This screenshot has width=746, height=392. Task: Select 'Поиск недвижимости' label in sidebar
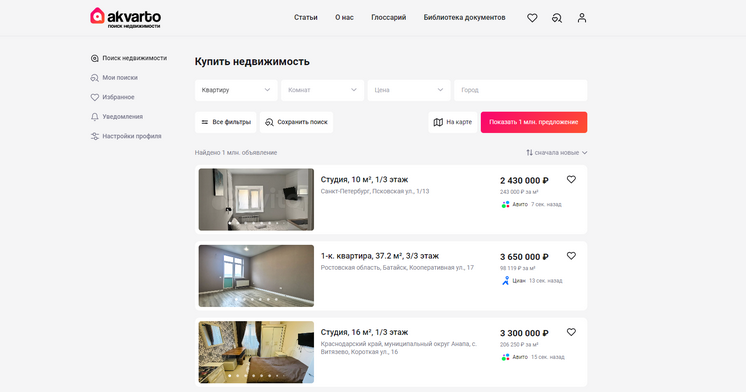click(135, 58)
